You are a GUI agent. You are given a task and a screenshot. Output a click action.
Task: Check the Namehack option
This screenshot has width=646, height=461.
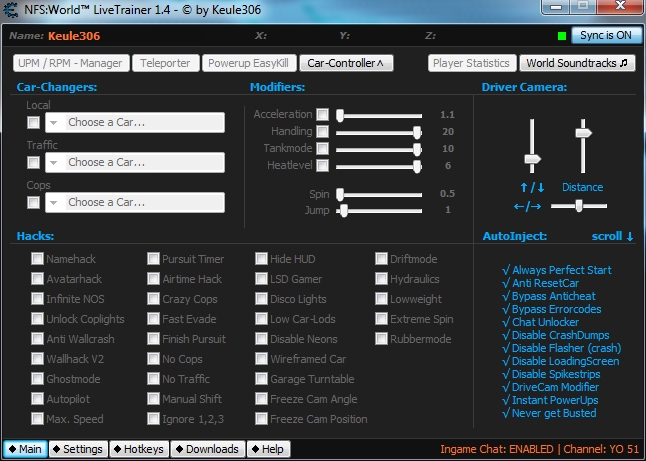click(37, 259)
